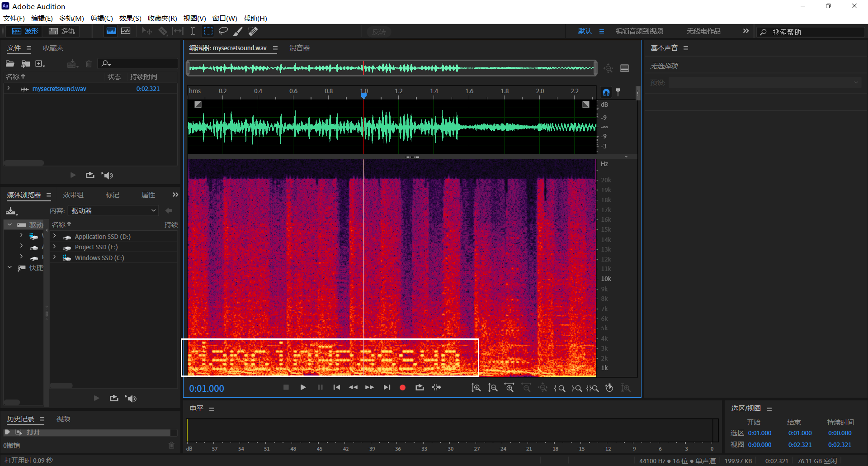
Task: Select 无线电作品 workspace
Action: [703, 31]
